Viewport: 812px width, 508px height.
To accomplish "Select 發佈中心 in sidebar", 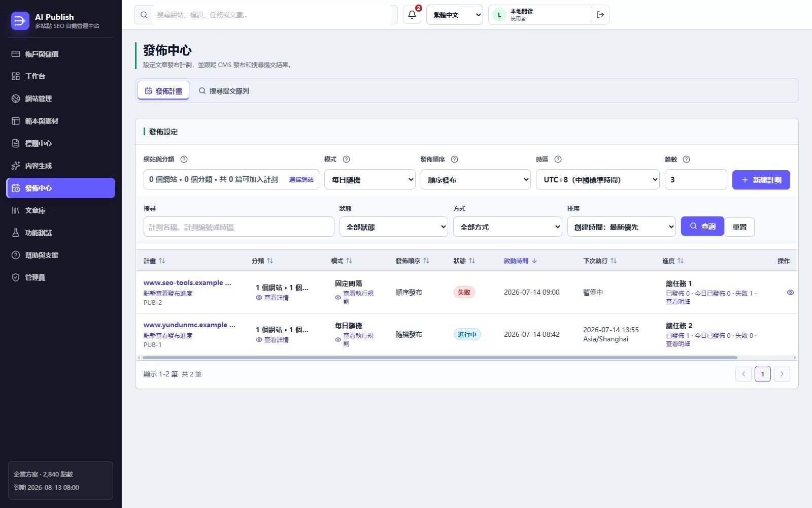I will pos(61,188).
